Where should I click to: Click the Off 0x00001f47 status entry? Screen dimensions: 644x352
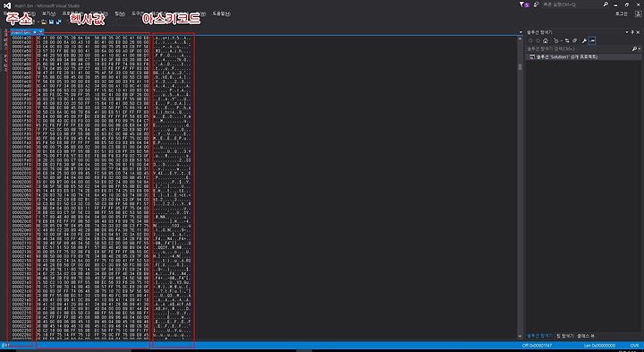pyautogui.click(x=537, y=346)
